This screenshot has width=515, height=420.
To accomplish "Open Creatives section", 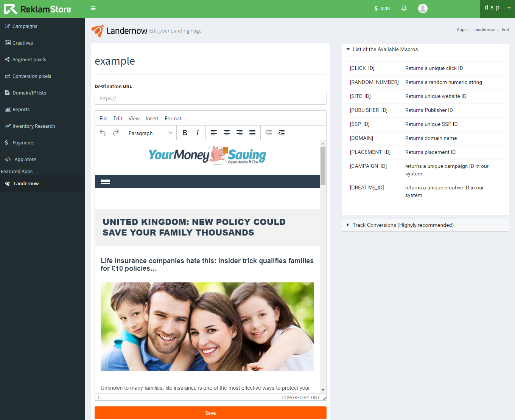I will click(x=23, y=43).
